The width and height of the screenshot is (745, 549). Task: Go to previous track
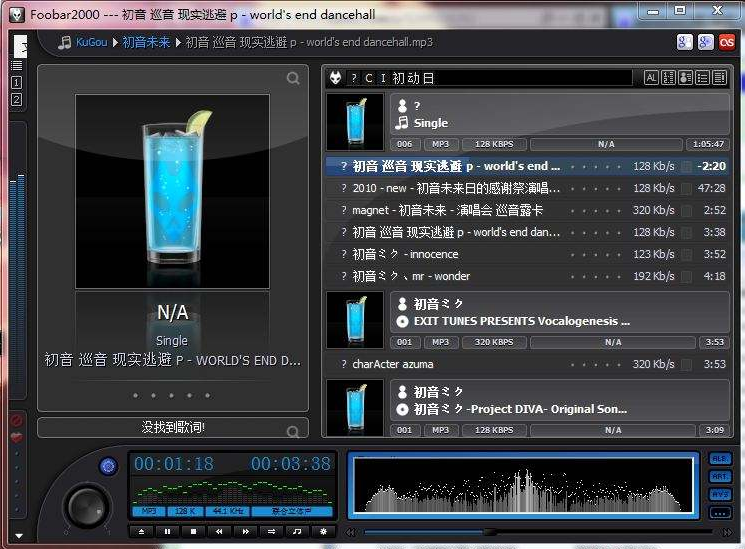coord(219,531)
